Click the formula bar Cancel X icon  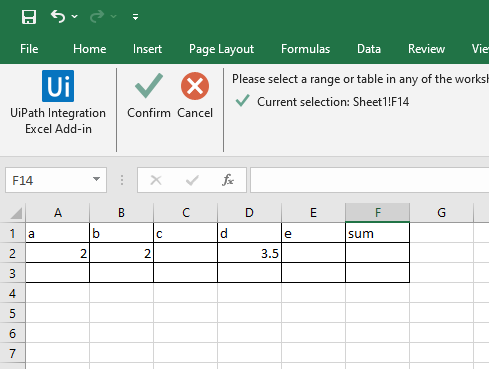pyautogui.click(x=156, y=180)
